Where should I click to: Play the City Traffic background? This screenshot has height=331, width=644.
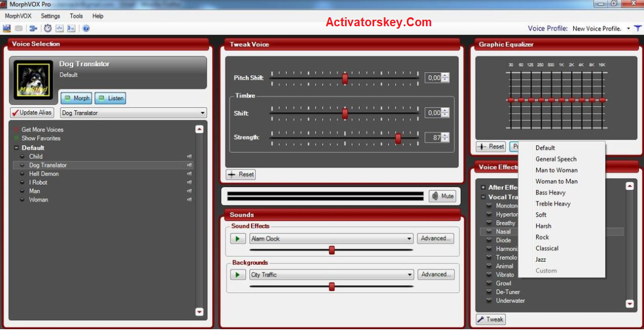click(238, 275)
